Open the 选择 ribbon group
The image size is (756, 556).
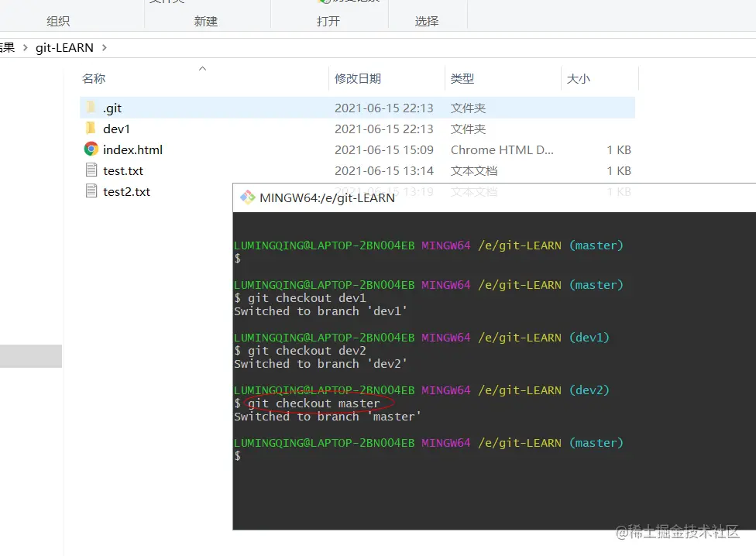[x=427, y=21]
